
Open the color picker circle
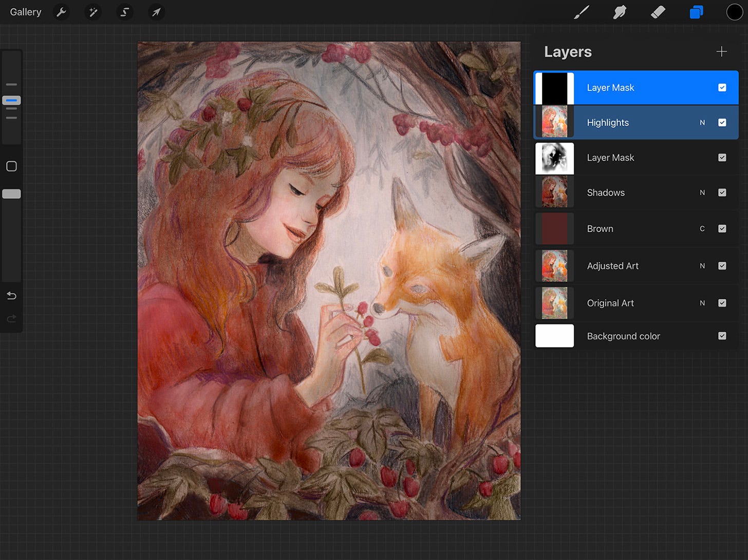735,12
